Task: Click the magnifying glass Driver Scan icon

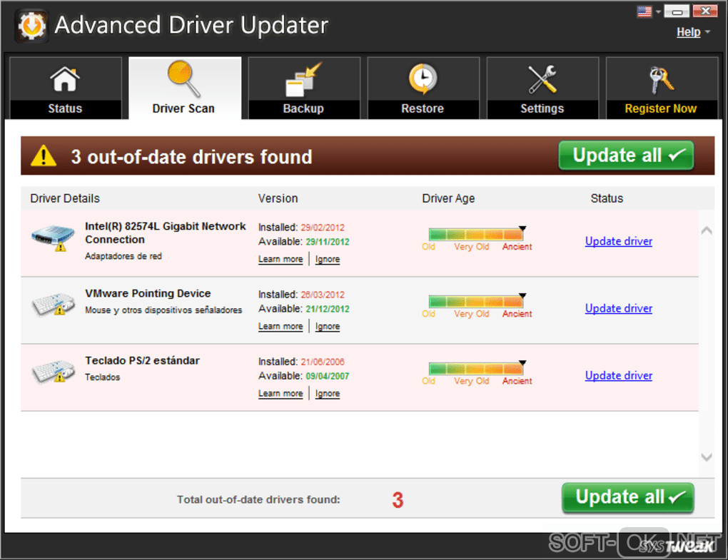Action: tap(184, 79)
